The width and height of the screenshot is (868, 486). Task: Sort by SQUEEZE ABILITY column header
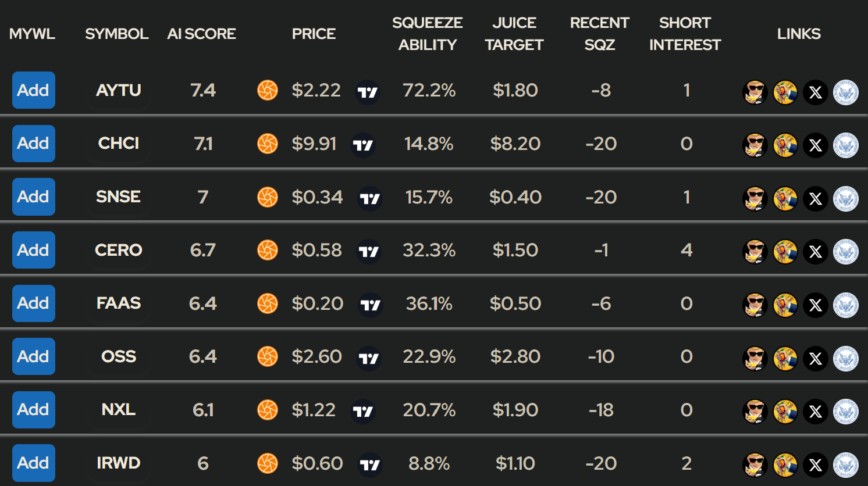[x=428, y=34]
